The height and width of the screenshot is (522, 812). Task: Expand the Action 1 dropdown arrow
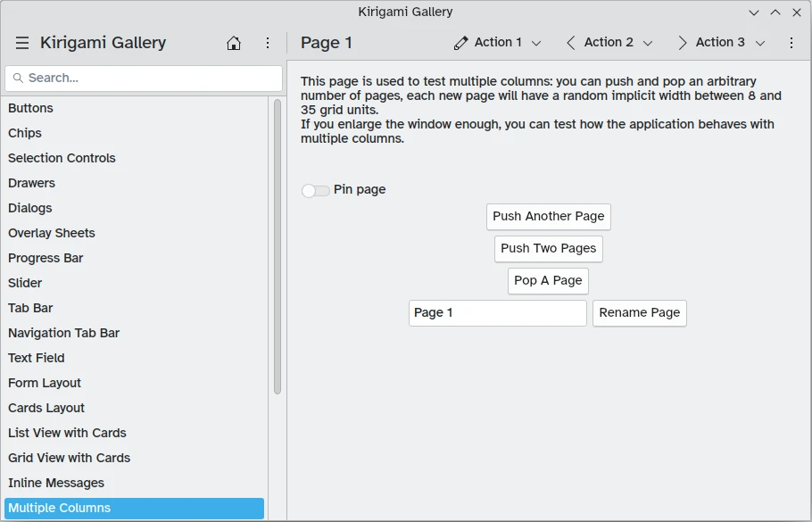[536, 44]
